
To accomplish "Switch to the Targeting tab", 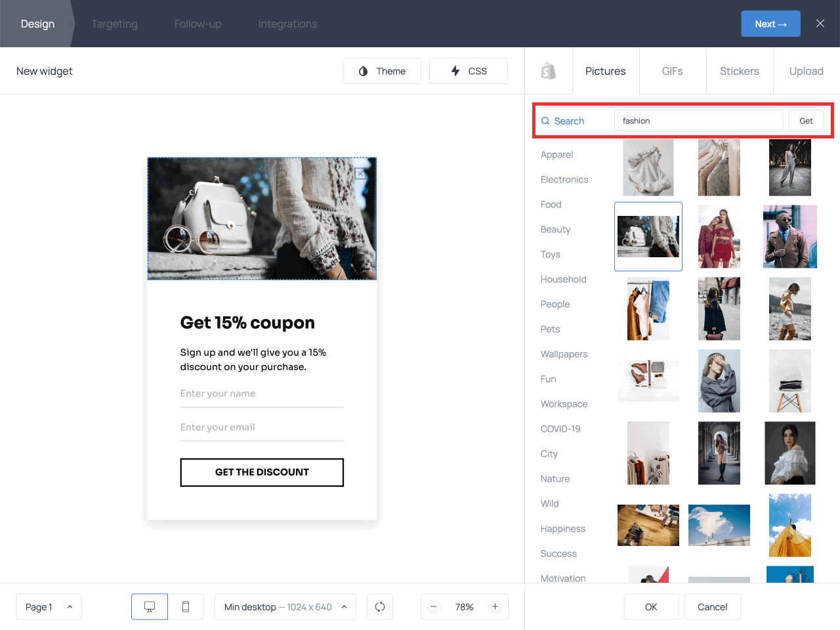I will pos(114,24).
